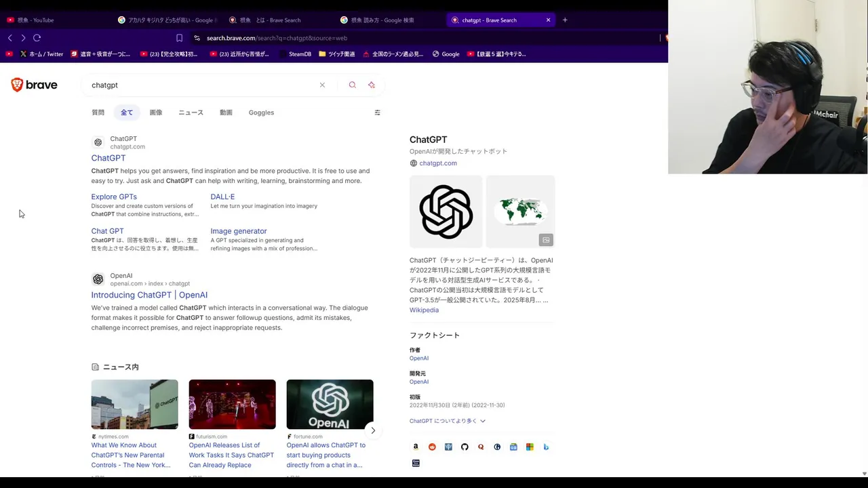868x488 pixels.
Task: Open the Quora profile icon for ChatGPT
Action: [x=481, y=447]
